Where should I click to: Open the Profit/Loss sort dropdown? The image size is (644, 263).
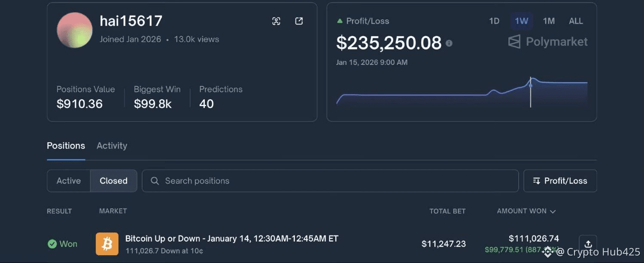(560, 181)
